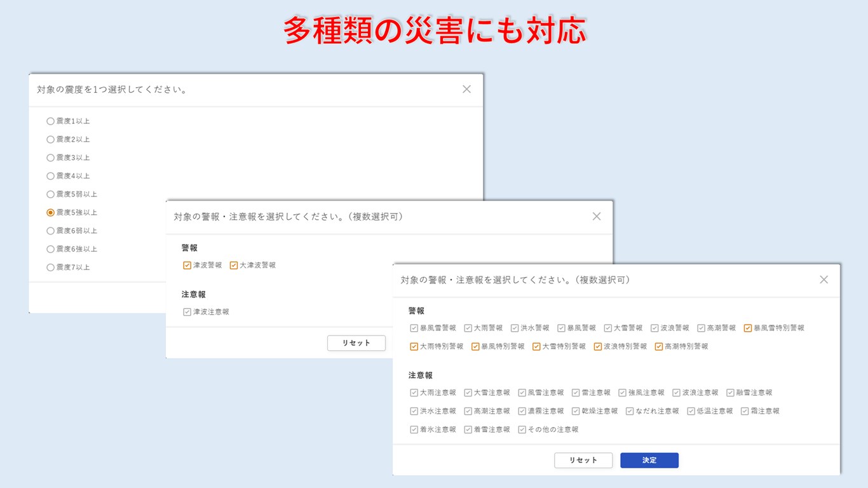
Task: Close the tsunami warning dialog
Action: click(x=597, y=216)
